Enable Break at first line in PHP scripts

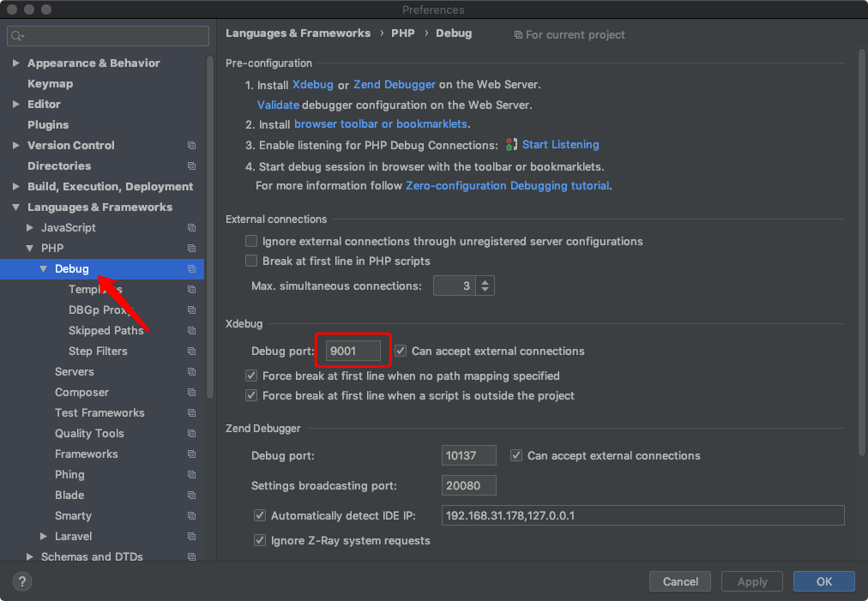click(x=250, y=261)
